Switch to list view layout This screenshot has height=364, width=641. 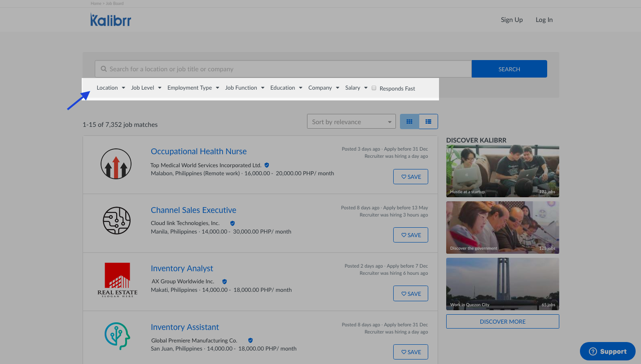point(428,121)
